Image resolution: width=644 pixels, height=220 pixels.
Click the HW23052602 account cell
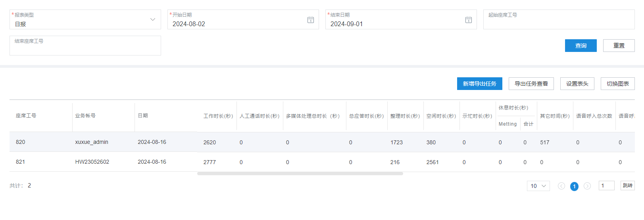pos(92,162)
